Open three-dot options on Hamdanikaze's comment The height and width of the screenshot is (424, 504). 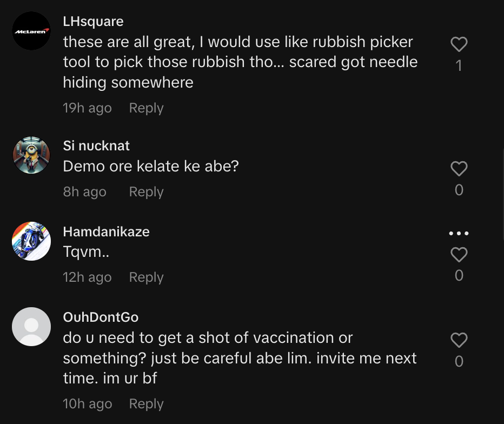click(x=459, y=234)
